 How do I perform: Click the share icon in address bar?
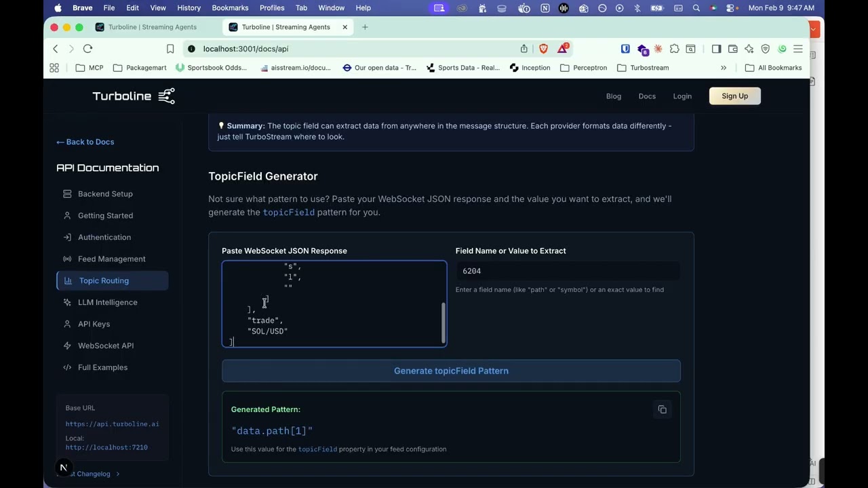point(524,49)
